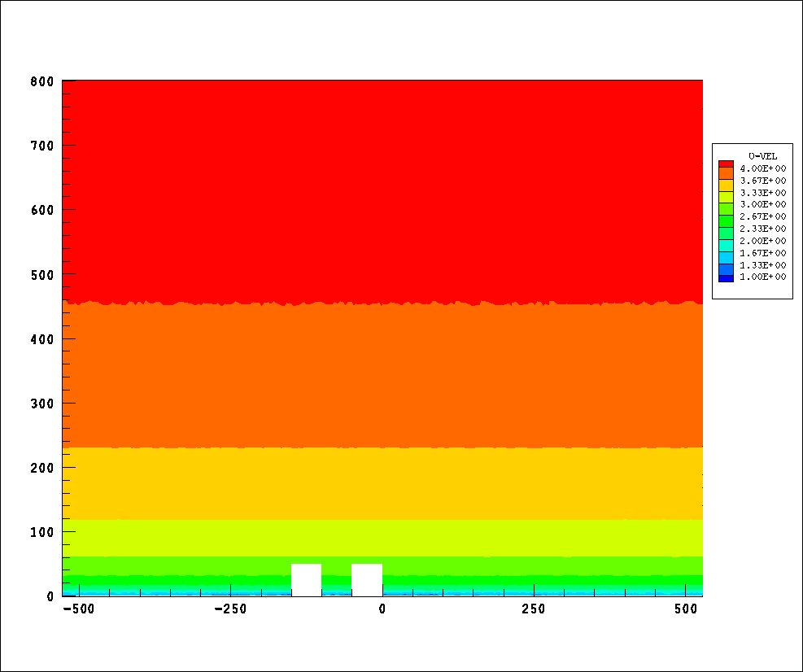The image size is (803, 672).
Task: Click the 3.00E+00 legend value
Action: [762, 204]
